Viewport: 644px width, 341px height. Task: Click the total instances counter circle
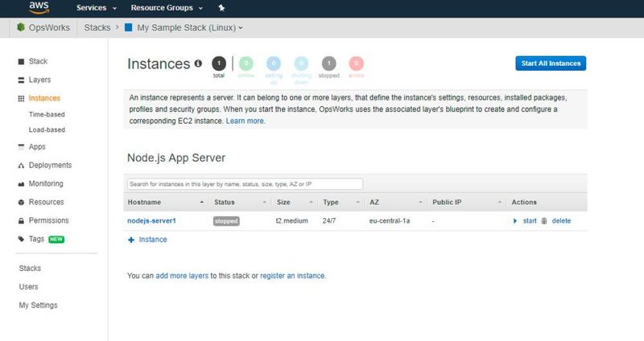219,64
